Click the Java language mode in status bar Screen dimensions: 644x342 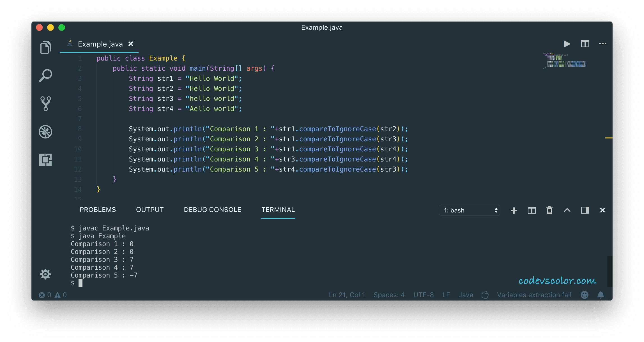point(466,295)
